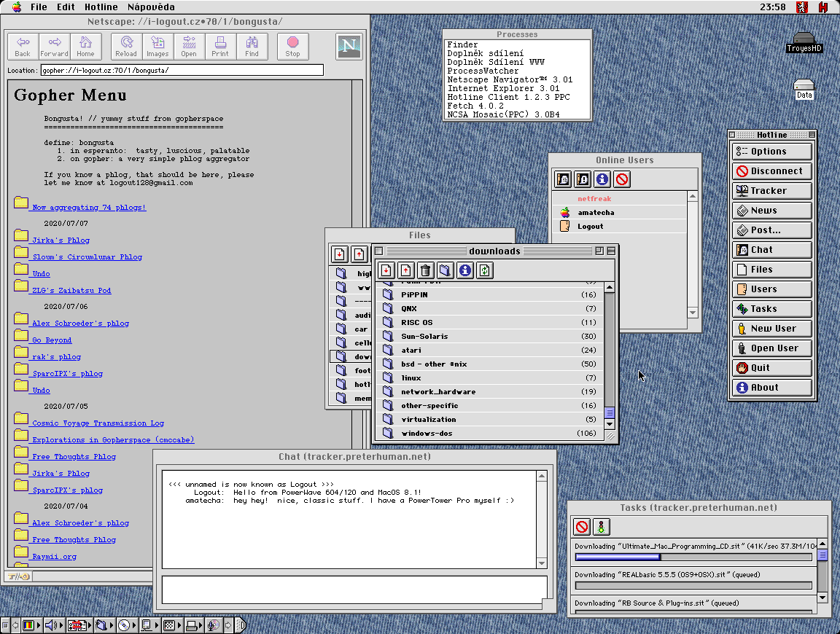Click new folder icon in downloads toolbar

pyautogui.click(x=446, y=271)
